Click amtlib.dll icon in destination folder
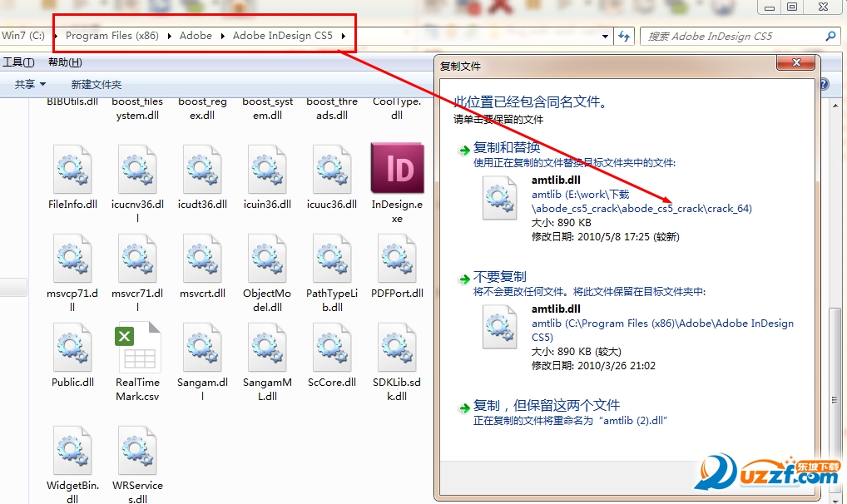This screenshot has height=504, width=847. (500, 326)
